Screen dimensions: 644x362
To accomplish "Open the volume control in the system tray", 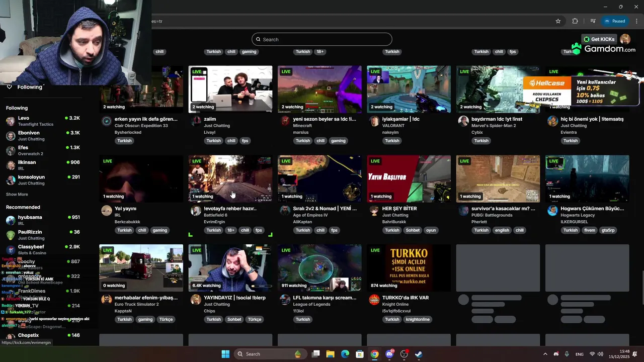I will [x=600, y=354].
